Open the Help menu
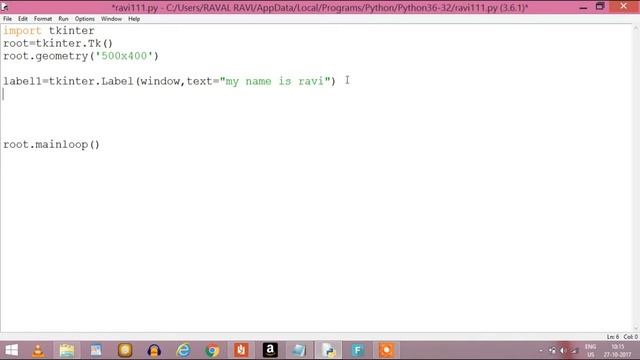The width and height of the screenshot is (640, 360). tap(134, 19)
